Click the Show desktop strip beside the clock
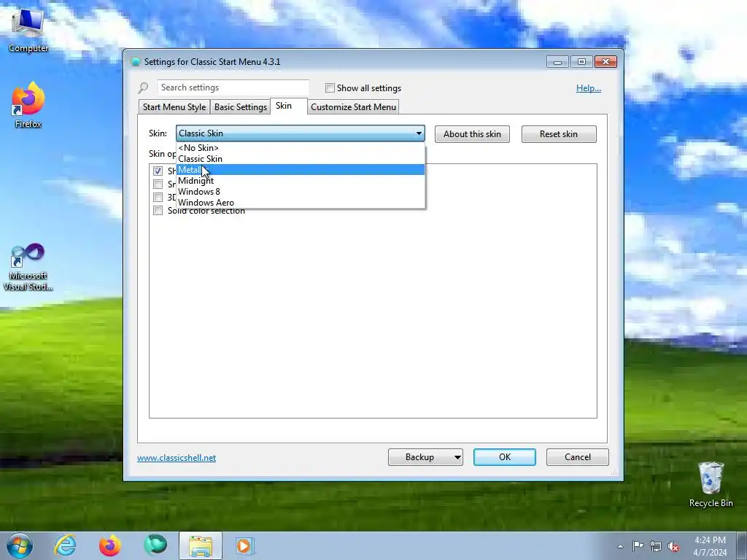This screenshot has height=560, width=747. pos(742,545)
